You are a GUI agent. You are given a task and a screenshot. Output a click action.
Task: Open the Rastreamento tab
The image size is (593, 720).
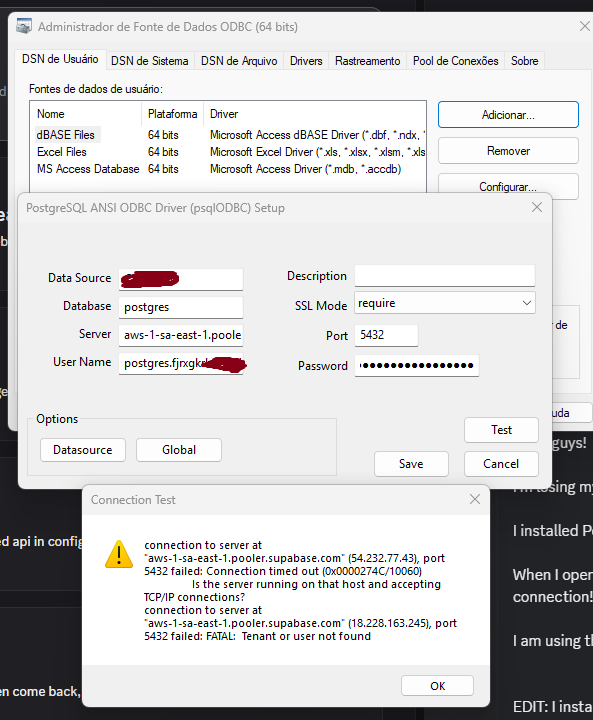pos(367,61)
